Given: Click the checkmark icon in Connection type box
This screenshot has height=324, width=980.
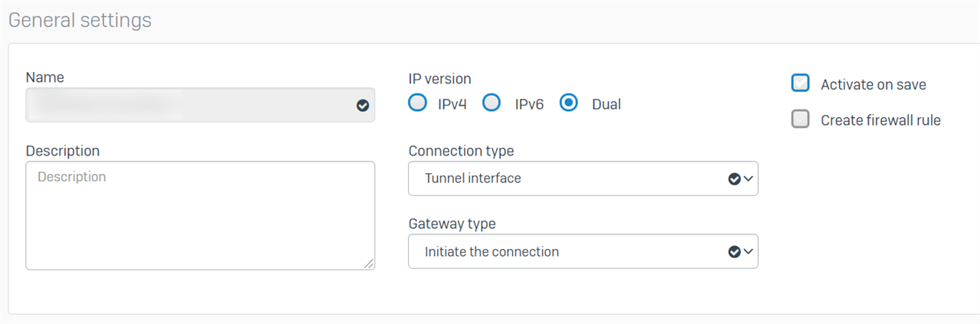Looking at the screenshot, I should point(734,178).
